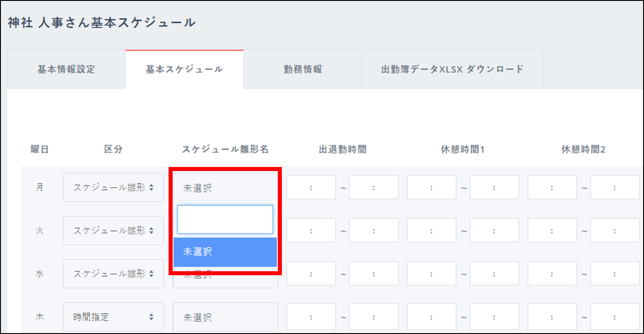Expand Wednesday's 区分 dropdown
This screenshot has width=644, height=334.
click(113, 273)
